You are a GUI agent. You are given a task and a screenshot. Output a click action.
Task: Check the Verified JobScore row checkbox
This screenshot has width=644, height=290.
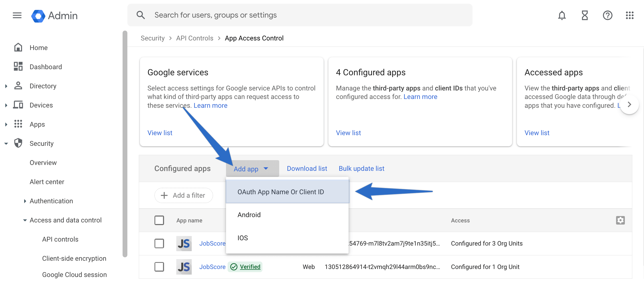pyautogui.click(x=159, y=267)
